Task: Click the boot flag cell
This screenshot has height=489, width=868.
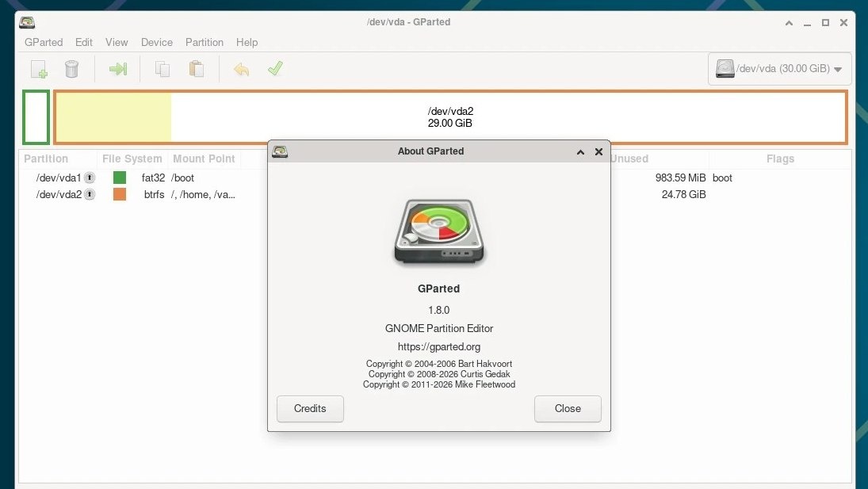Action: coord(722,178)
